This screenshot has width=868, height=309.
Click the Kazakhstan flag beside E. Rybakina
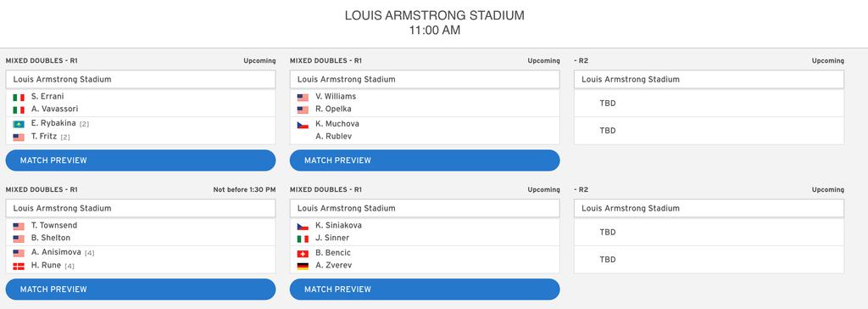pos(19,124)
